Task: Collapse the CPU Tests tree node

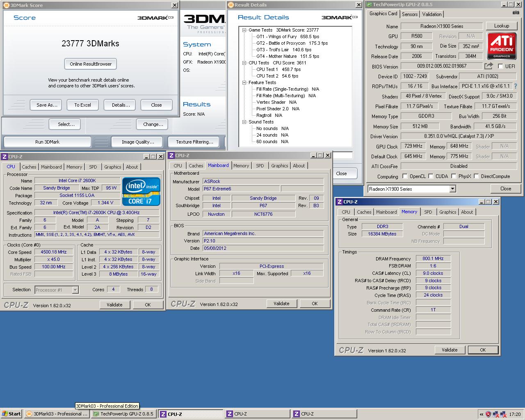Action: pos(244,63)
